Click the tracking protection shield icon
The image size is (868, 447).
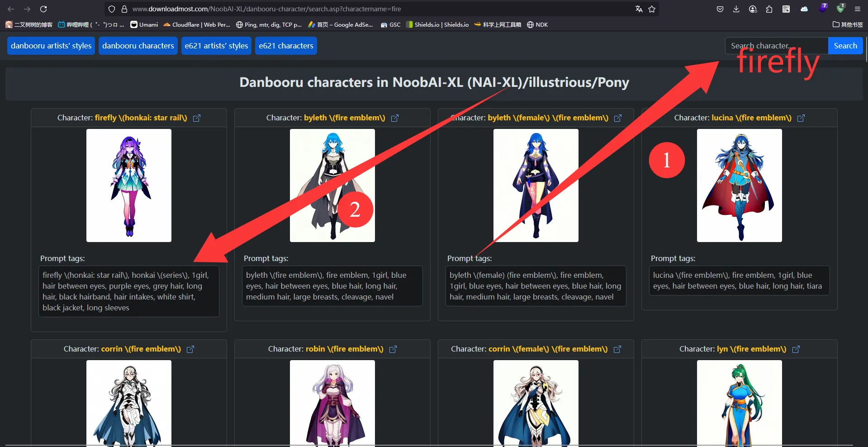pos(112,9)
